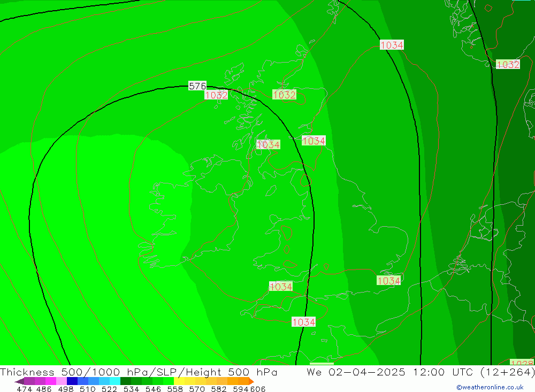Click the legend value 486

tap(44, 389)
